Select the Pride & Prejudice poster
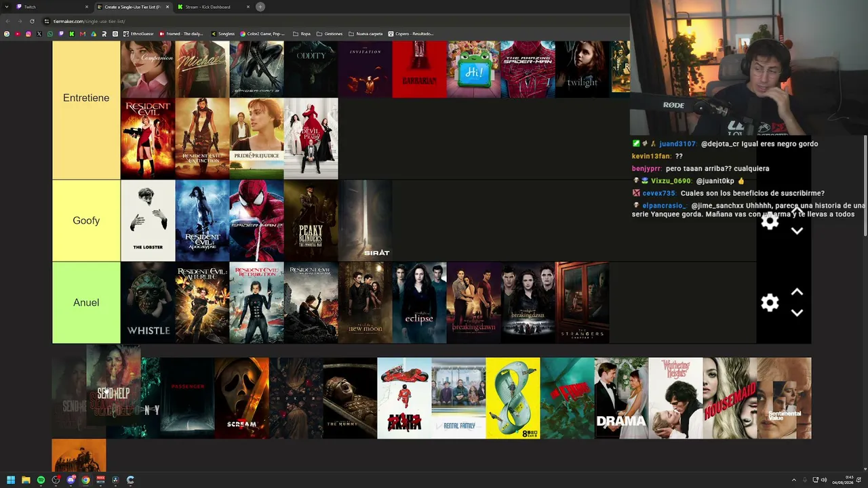The image size is (868, 488). tap(256, 138)
